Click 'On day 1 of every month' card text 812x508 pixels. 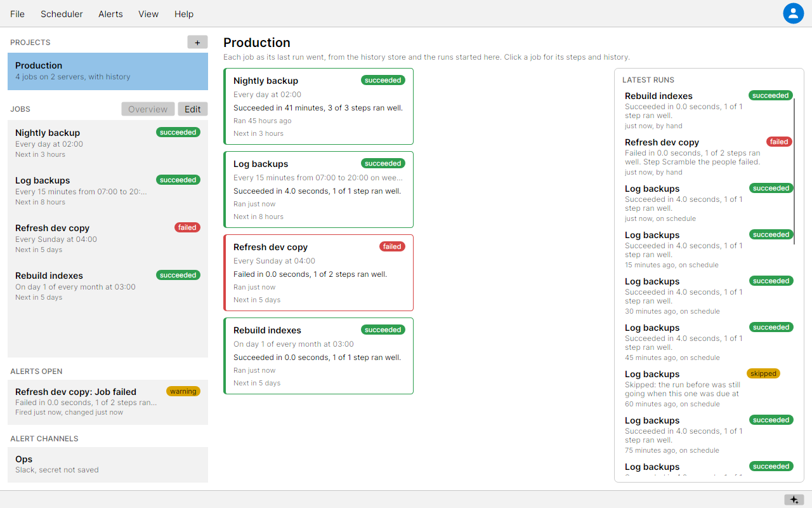[x=294, y=344]
